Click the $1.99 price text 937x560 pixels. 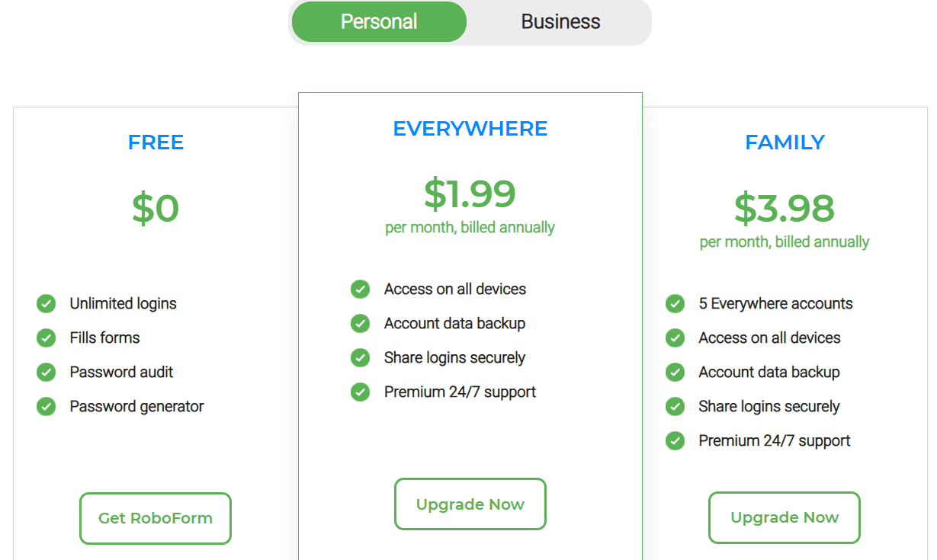click(x=470, y=194)
